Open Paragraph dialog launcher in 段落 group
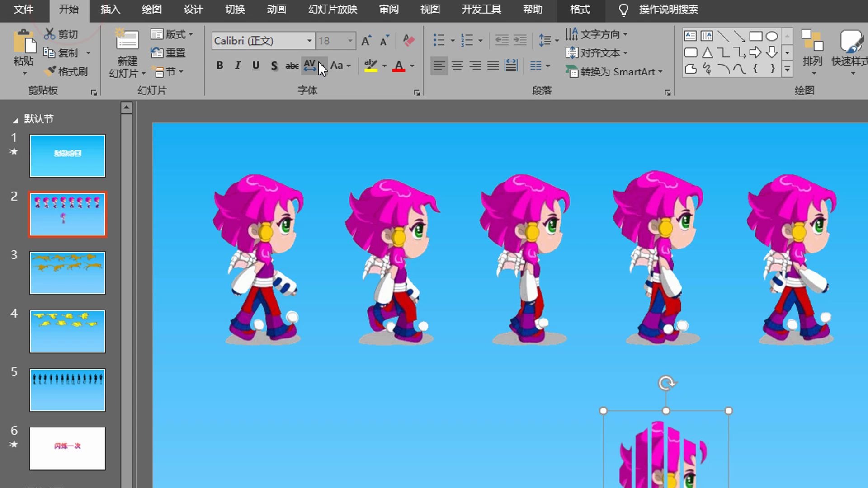Viewport: 868px width, 488px height. 667,93
